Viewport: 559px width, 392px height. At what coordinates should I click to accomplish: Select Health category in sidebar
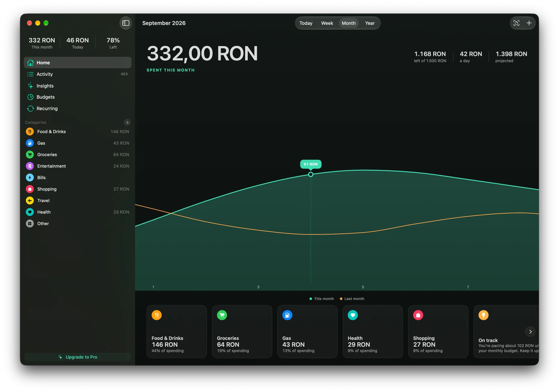tap(77, 212)
